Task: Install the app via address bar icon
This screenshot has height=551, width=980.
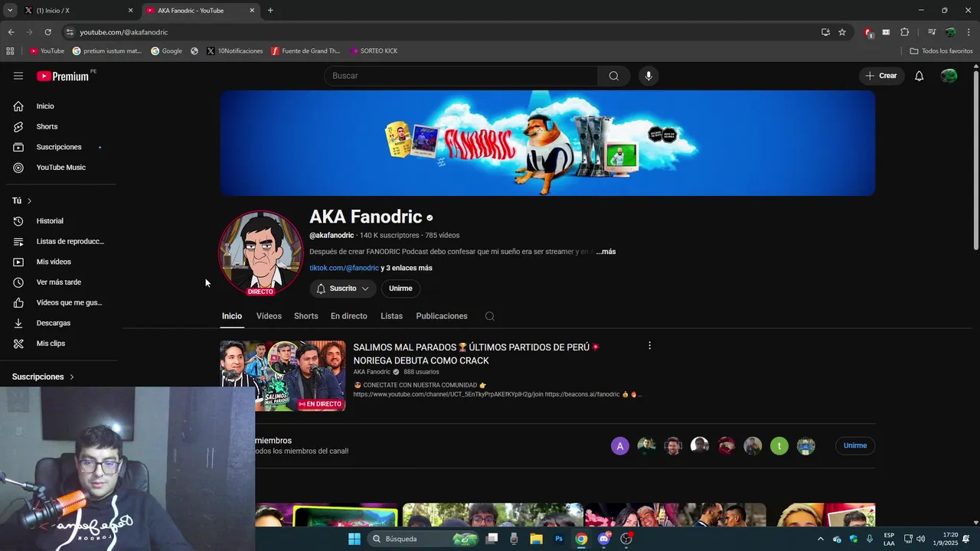Action: pos(825,32)
